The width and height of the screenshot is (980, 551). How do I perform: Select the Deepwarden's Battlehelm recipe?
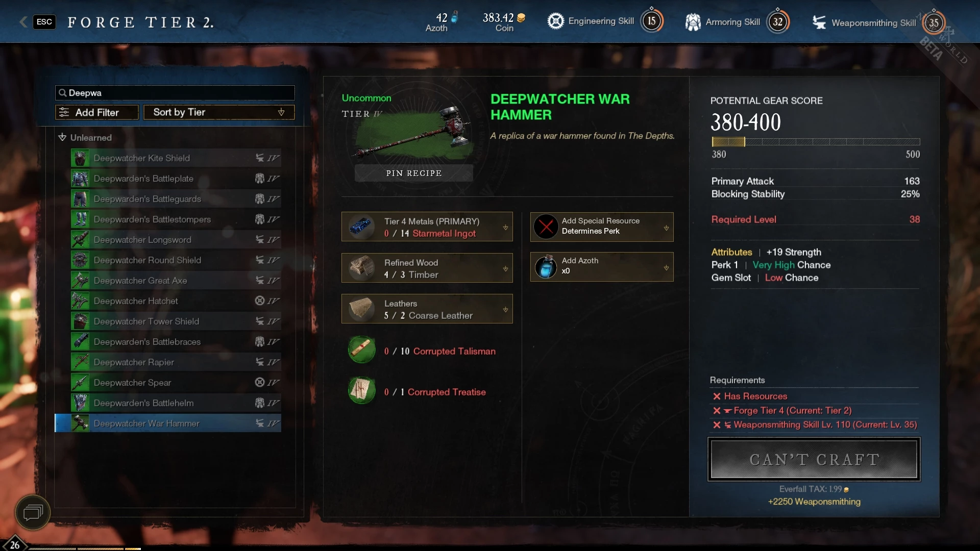[x=176, y=403]
